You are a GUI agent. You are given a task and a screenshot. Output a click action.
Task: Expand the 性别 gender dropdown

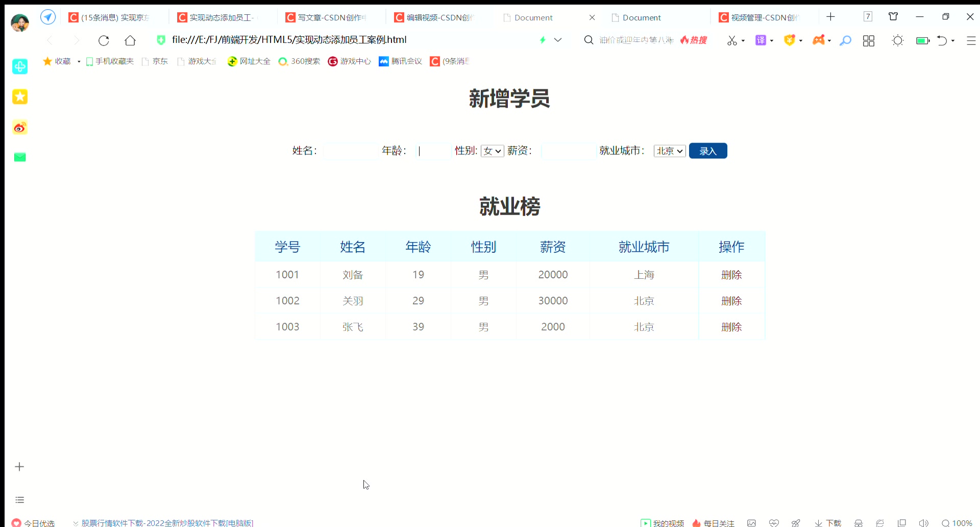(x=492, y=151)
